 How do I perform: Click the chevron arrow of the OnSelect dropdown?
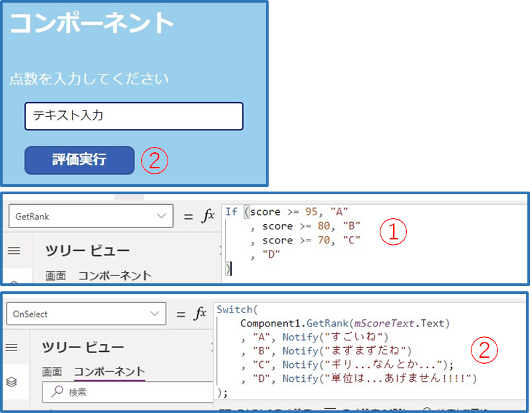pos(156,314)
